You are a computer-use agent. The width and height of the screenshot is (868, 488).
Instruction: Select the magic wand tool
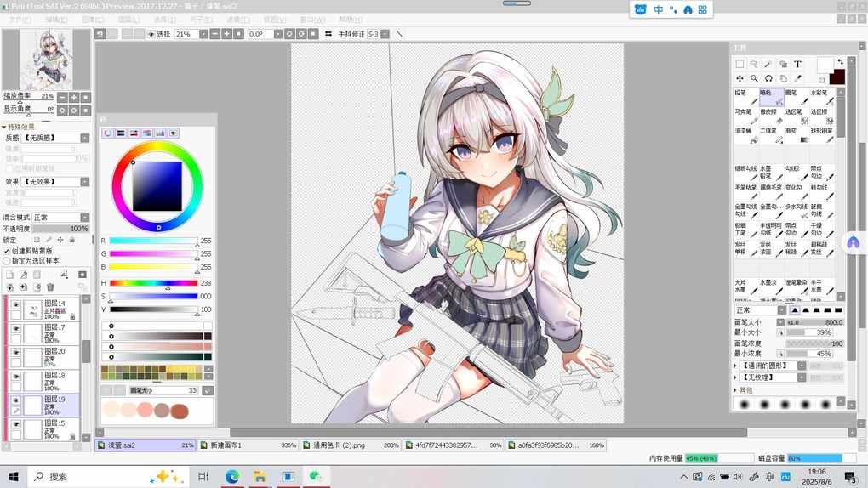point(768,64)
